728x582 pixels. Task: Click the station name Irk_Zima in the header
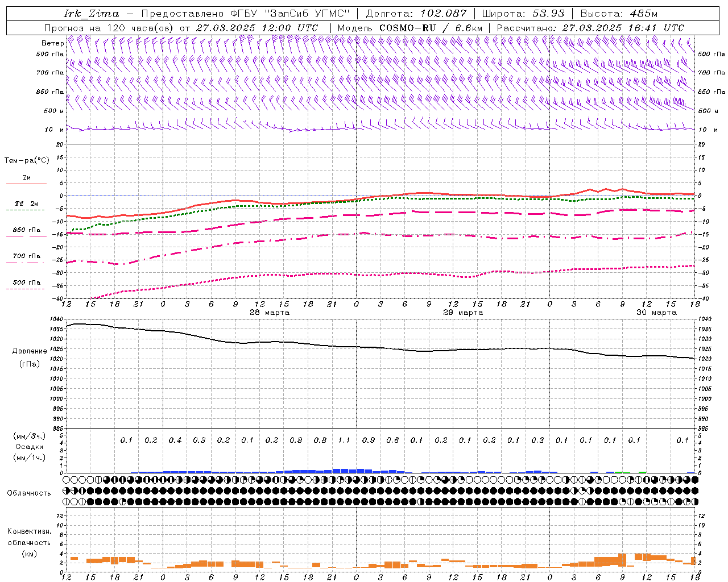point(92,14)
